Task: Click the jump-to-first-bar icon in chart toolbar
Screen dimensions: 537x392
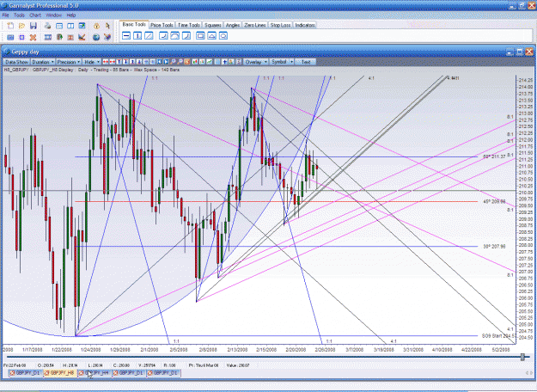Action: point(160,62)
